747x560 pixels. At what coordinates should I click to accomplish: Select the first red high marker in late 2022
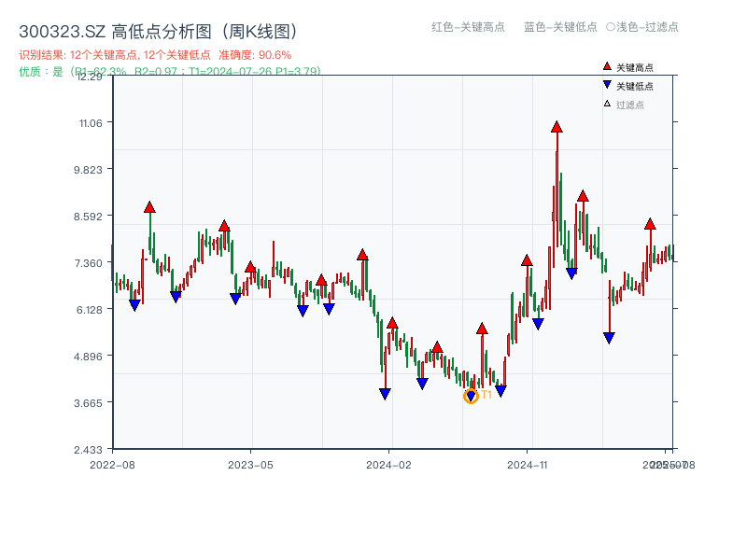[149, 207]
